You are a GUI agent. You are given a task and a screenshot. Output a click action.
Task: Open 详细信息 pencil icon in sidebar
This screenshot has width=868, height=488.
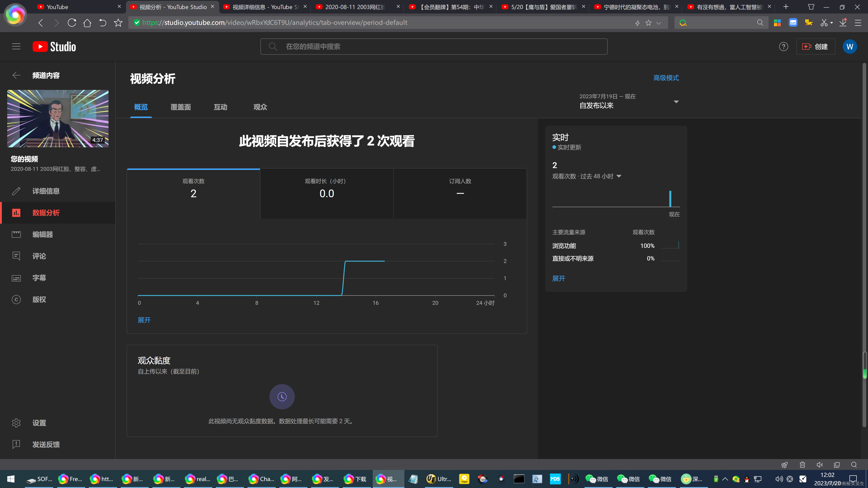[16, 191]
